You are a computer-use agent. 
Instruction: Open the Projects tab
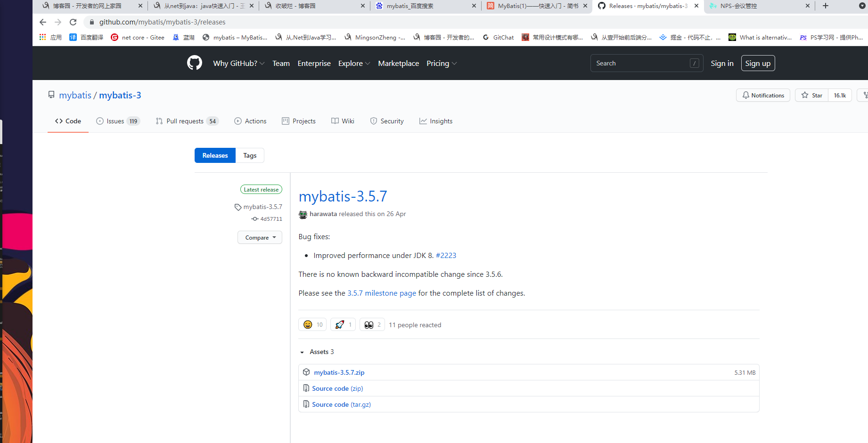[299, 121]
